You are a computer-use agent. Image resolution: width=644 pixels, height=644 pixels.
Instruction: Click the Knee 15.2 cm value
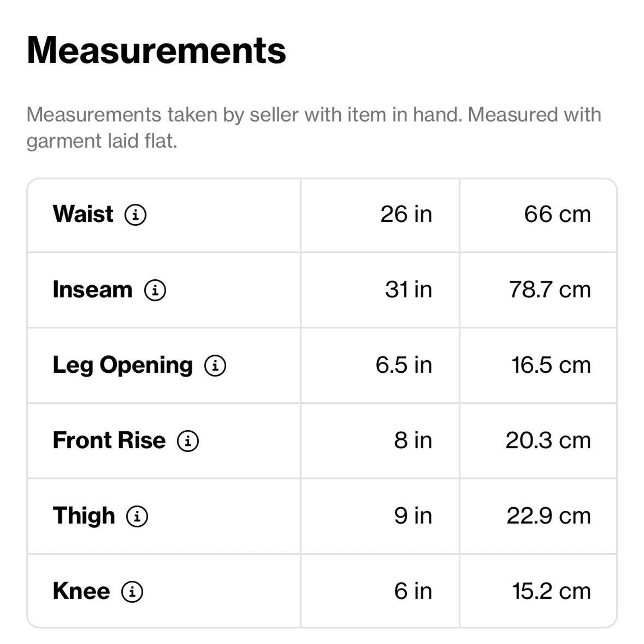pyautogui.click(x=551, y=591)
